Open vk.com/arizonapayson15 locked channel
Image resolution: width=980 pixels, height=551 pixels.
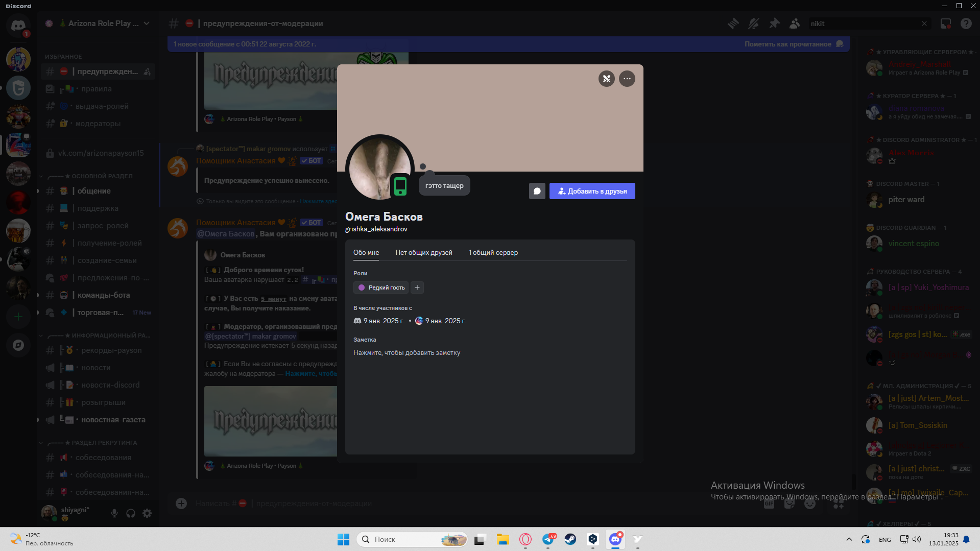98,153
